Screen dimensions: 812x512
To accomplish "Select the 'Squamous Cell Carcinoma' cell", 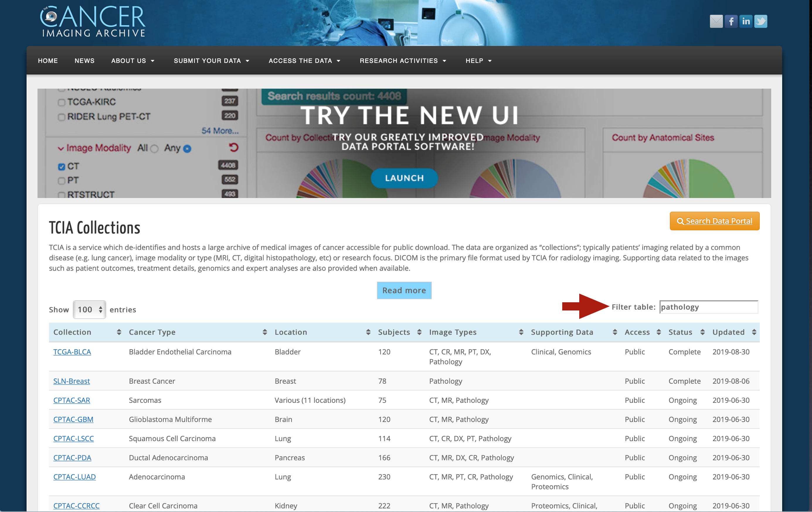I will click(172, 438).
